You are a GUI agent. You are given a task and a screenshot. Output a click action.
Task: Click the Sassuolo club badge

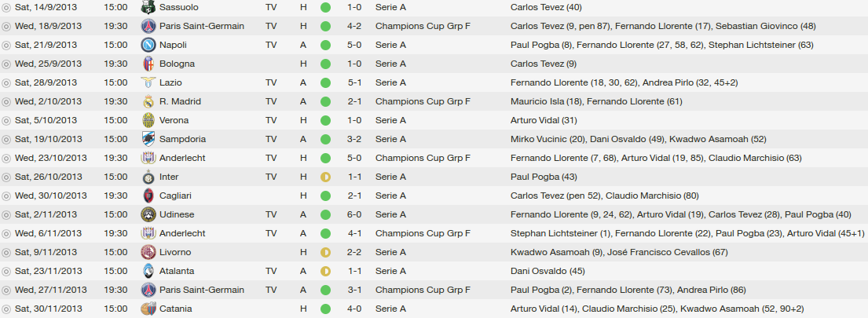(x=148, y=7)
